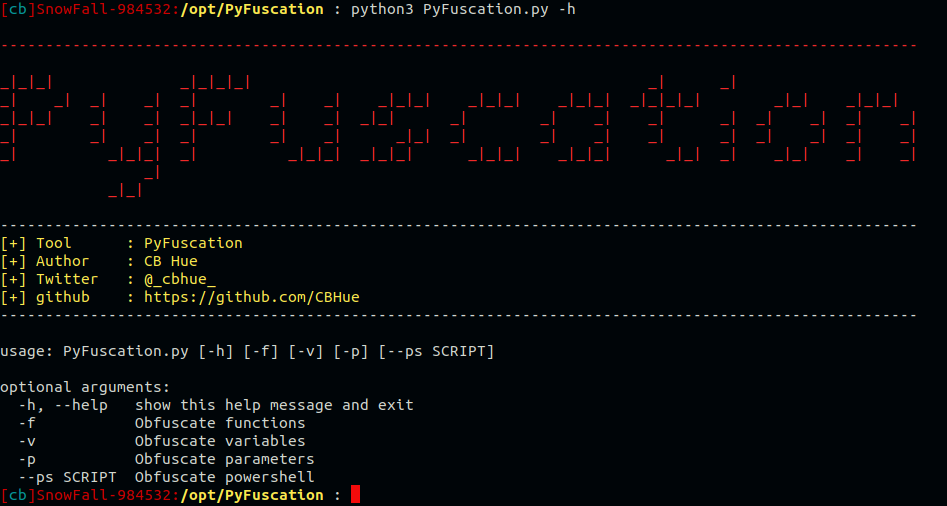Click the Author name CB Hue
Viewport: 947px width, 506px height.
click(171, 261)
